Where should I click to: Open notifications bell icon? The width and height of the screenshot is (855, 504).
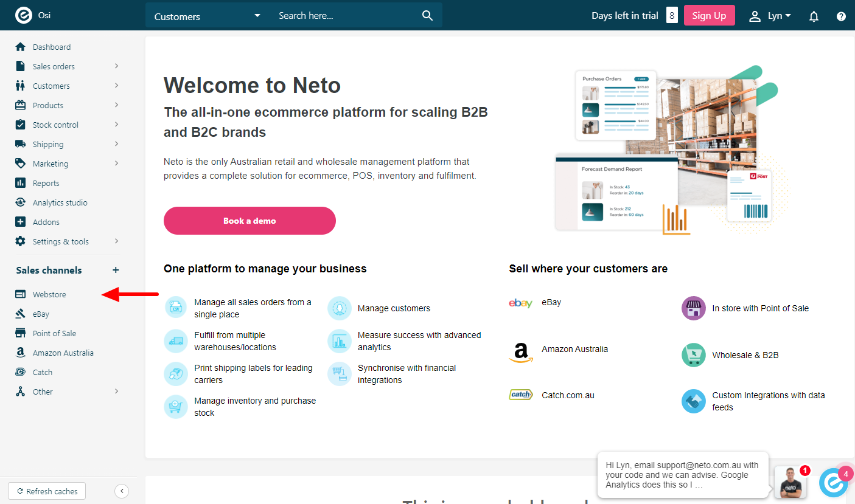(x=814, y=16)
